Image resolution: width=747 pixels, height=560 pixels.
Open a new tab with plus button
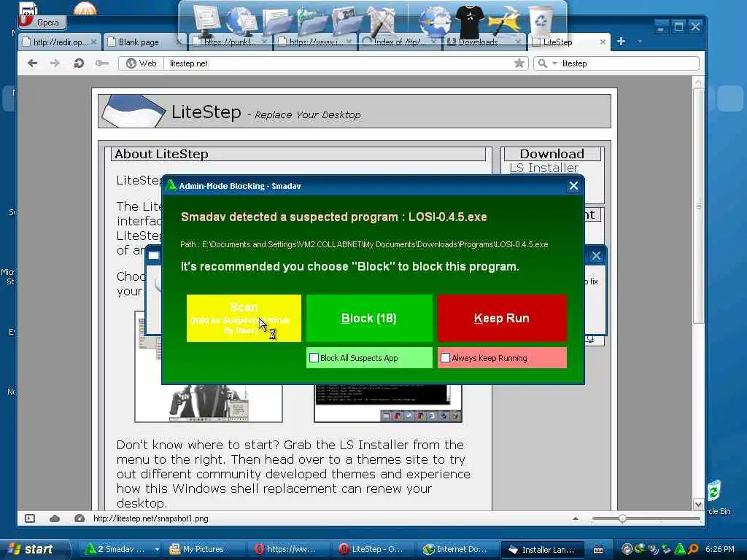(621, 42)
